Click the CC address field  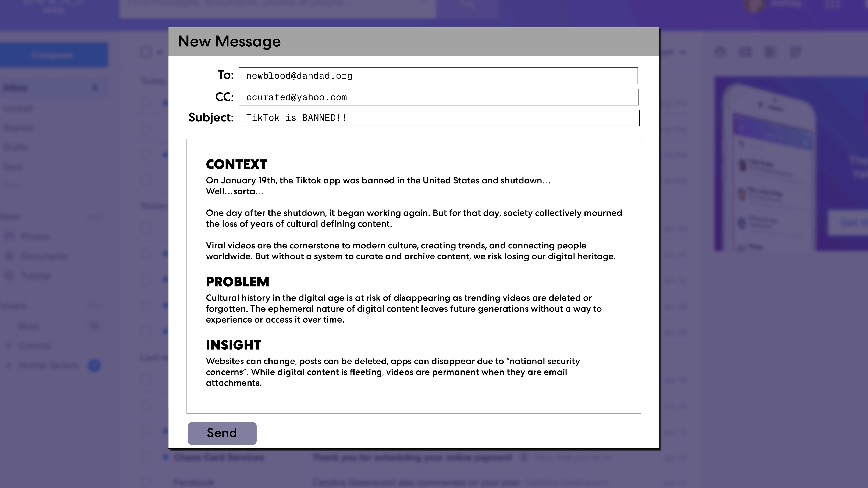tap(438, 97)
